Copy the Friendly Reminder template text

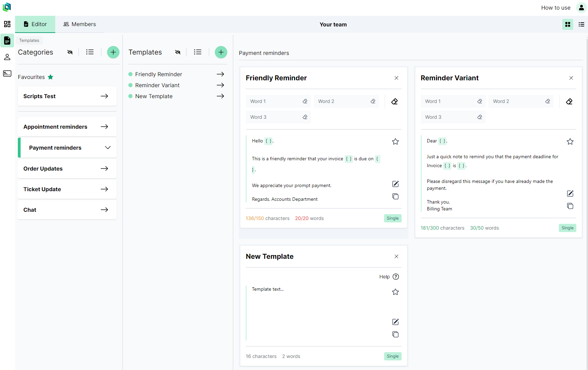395,196
